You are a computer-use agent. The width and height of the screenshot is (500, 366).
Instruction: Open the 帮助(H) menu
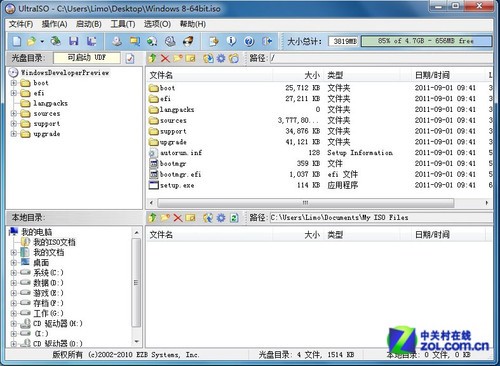coord(193,24)
